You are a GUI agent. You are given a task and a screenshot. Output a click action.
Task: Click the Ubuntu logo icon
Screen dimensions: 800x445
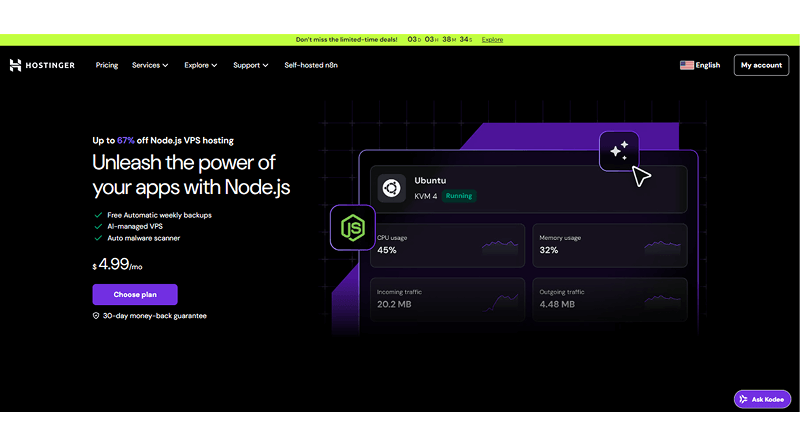[x=391, y=188]
